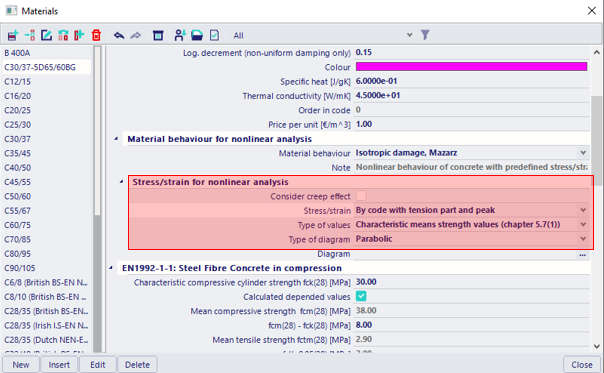Click the New button
The image size is (604, 373).
(x=21, y=365)
